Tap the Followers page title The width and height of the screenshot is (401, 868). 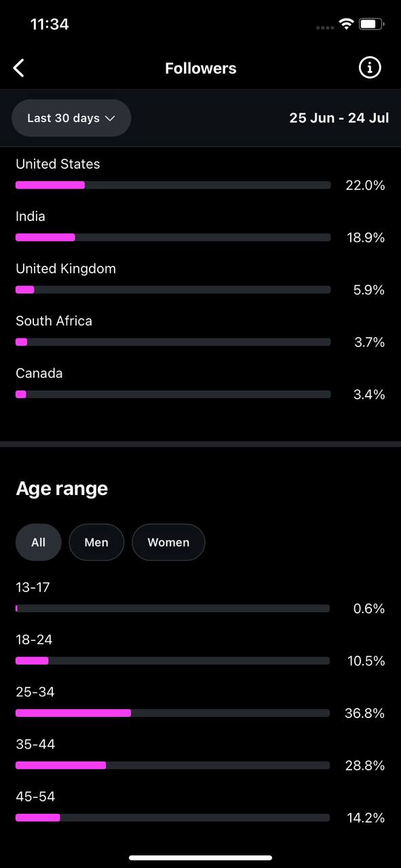[201, 68]
